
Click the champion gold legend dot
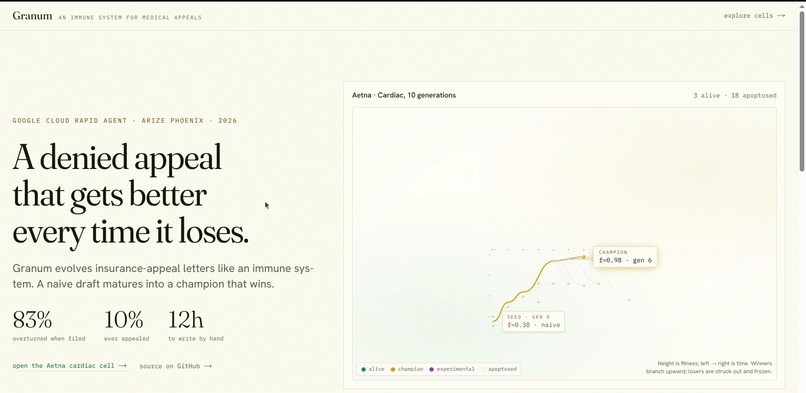[393, 369]
